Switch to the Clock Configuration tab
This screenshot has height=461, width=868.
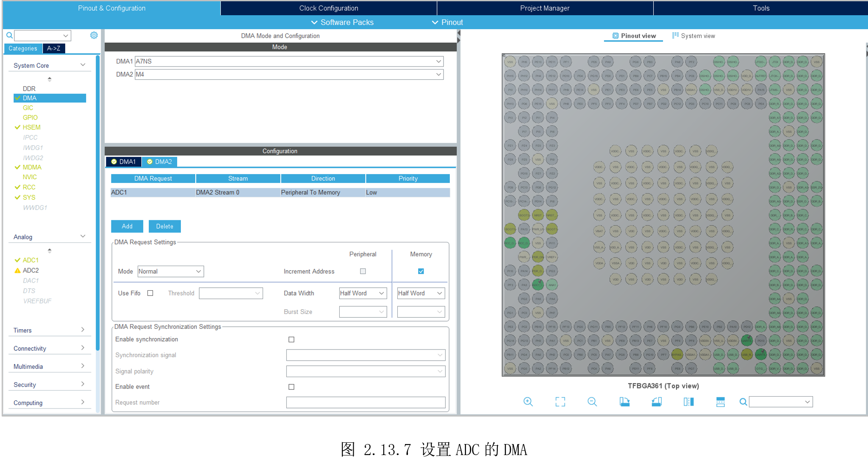(x=328, y=8)
